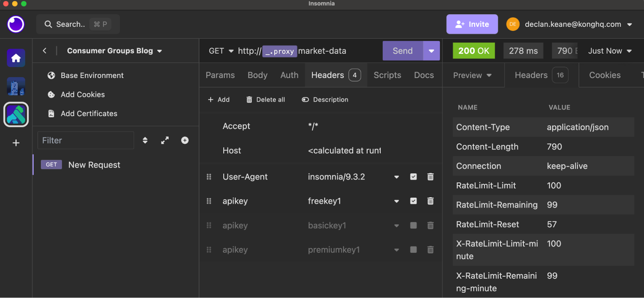644x298 pixels.
Task: Open the Preview mode dropdown
Action: (472, 75)
